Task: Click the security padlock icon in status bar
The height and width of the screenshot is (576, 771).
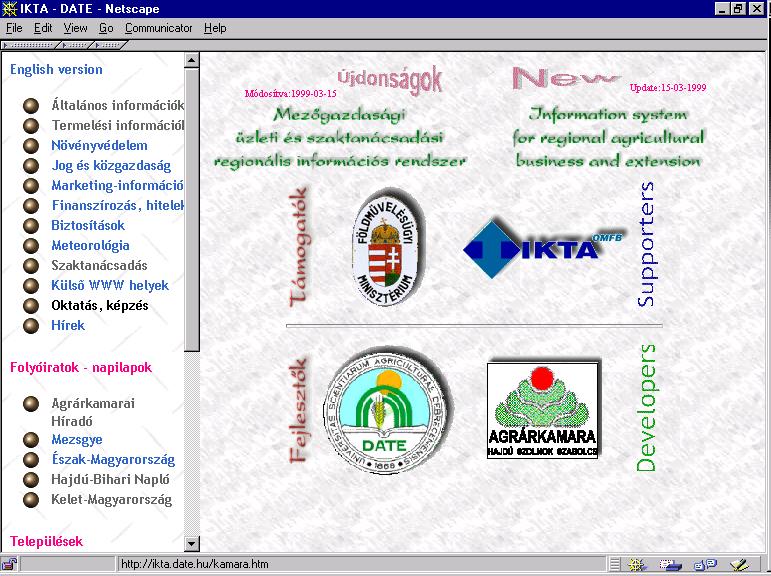Action: coord(9,564)
